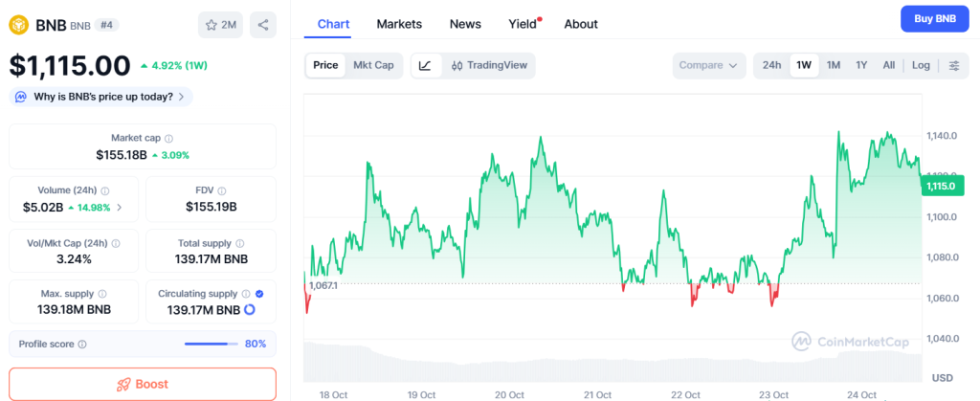The width and height of the screenshot is (980, 401).
Task: Switch to the Markets tab
Action: coord(399,24)
